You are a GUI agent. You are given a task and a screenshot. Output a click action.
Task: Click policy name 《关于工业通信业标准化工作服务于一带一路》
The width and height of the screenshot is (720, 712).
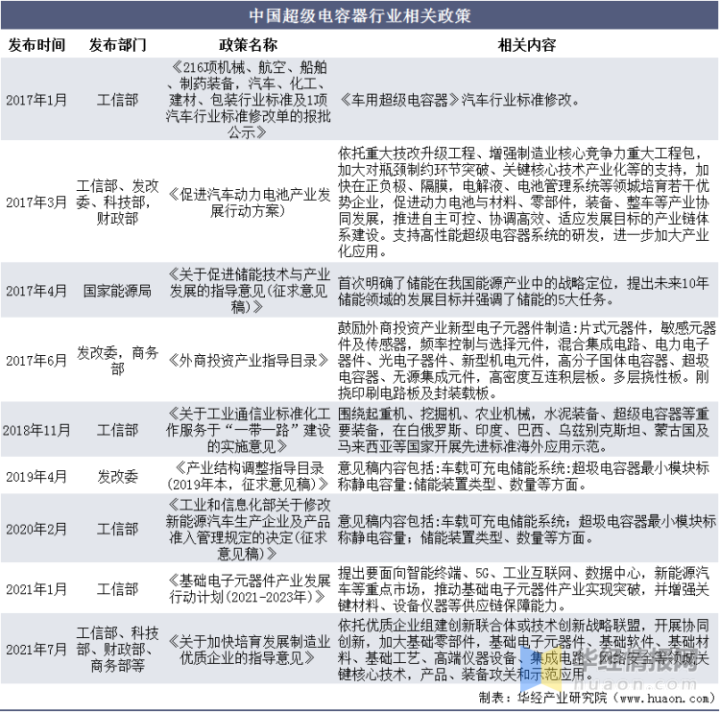click(248, 430)
